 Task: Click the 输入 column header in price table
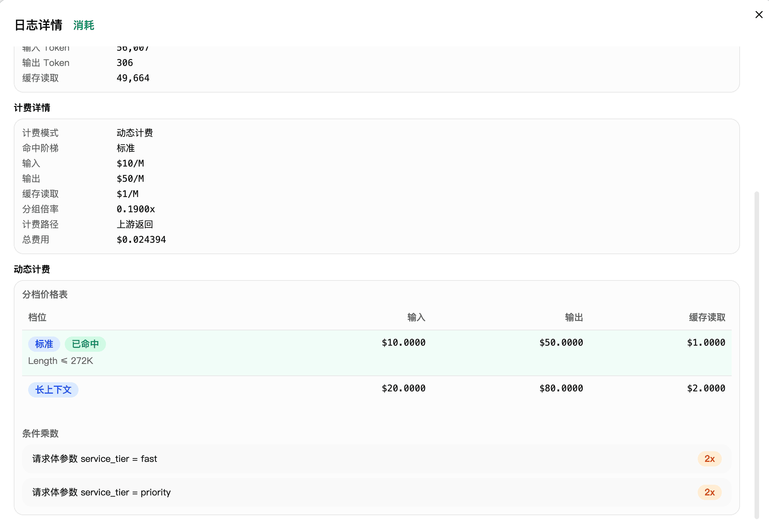(x=417, y=317)
